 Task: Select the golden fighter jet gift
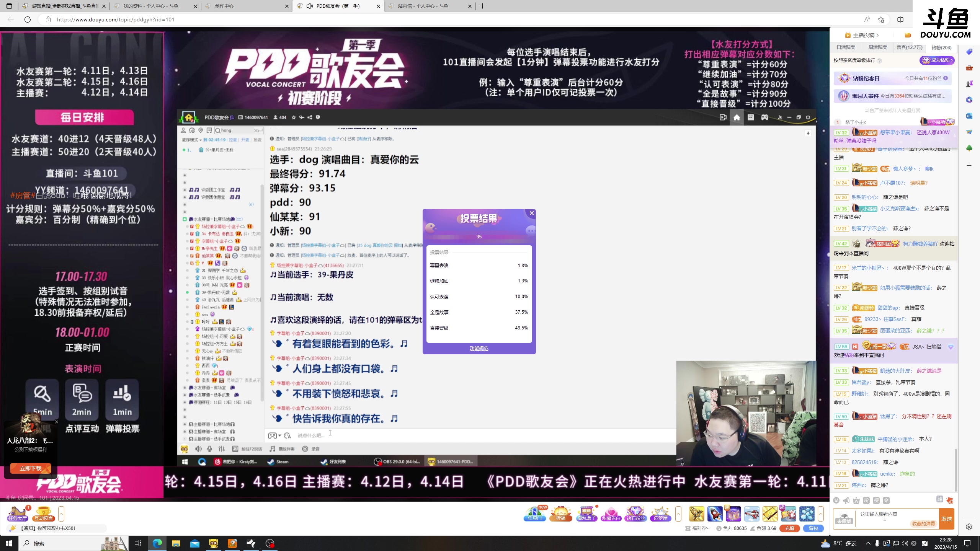point(697,514)
